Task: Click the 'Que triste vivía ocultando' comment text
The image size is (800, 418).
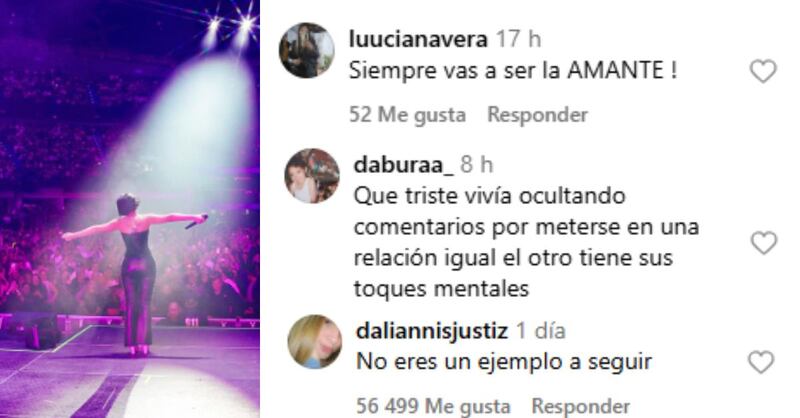Action: 489,196
